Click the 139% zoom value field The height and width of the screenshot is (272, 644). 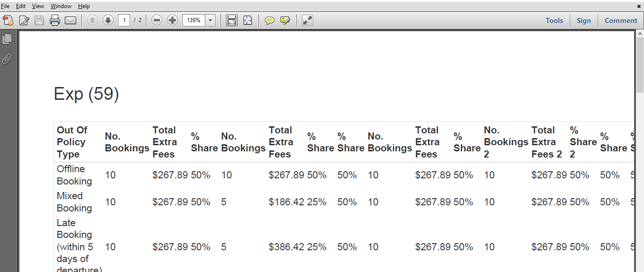[x=194, y=20]
